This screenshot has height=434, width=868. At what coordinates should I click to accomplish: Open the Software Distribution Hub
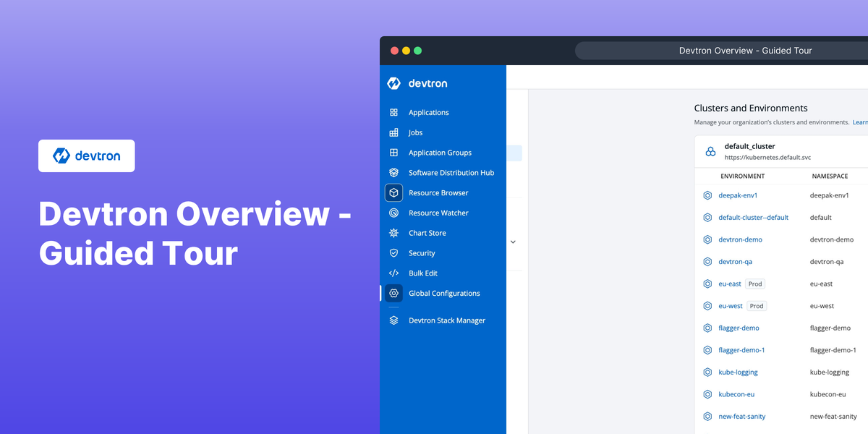click(x=451, y=172)
